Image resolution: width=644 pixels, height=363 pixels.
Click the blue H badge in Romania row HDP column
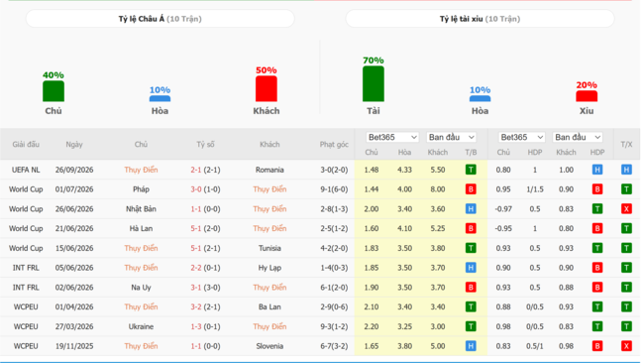597,170
